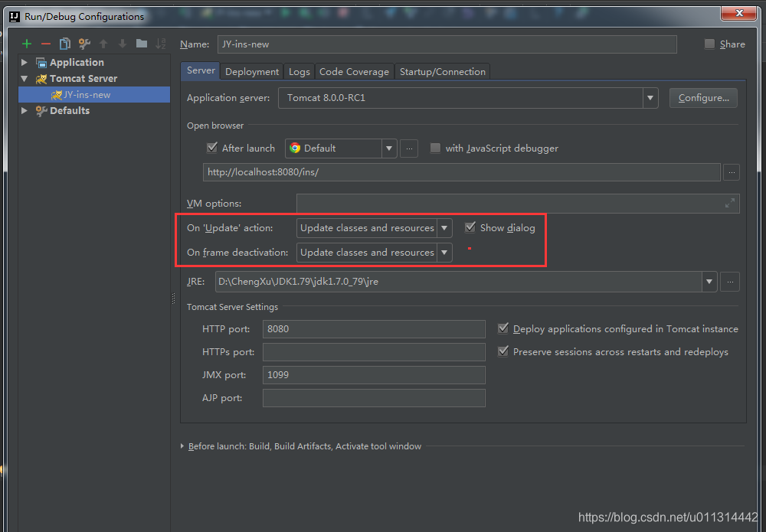This screenshot has width=766, height=532.
Task: Click the VM options field
Action: point(518,204)
